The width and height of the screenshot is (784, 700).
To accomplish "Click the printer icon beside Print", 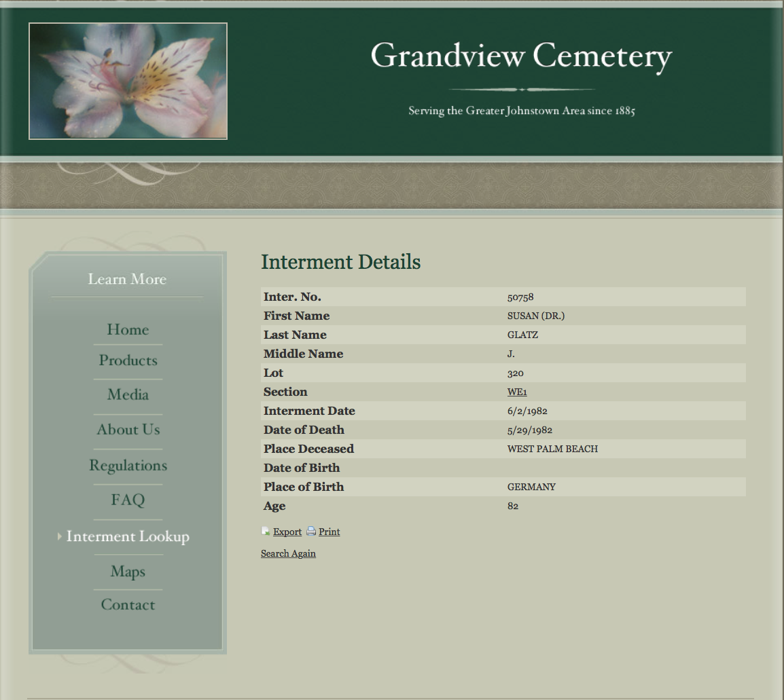I will (x=311, y=532).
